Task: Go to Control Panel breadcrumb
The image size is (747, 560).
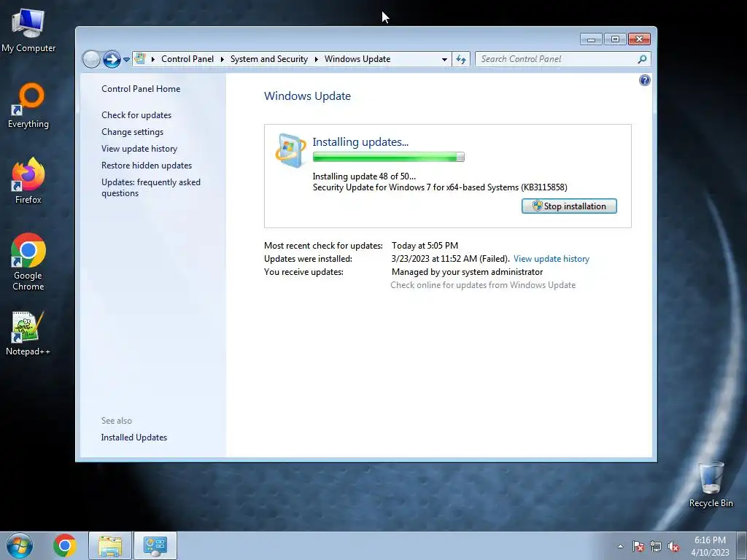Action: 187,59
